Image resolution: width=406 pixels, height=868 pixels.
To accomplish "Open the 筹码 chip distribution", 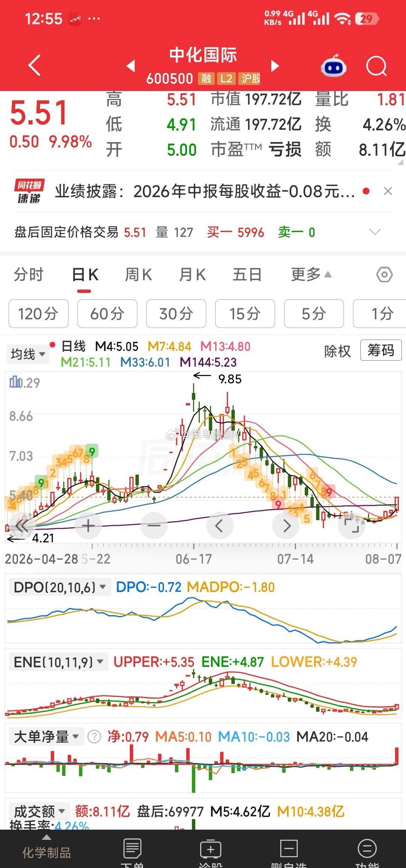I will (x=381, y=350).
